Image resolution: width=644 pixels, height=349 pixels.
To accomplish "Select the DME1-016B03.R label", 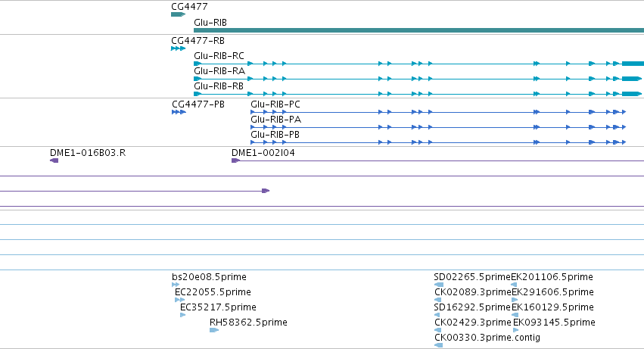I will (x=88, y=153).
